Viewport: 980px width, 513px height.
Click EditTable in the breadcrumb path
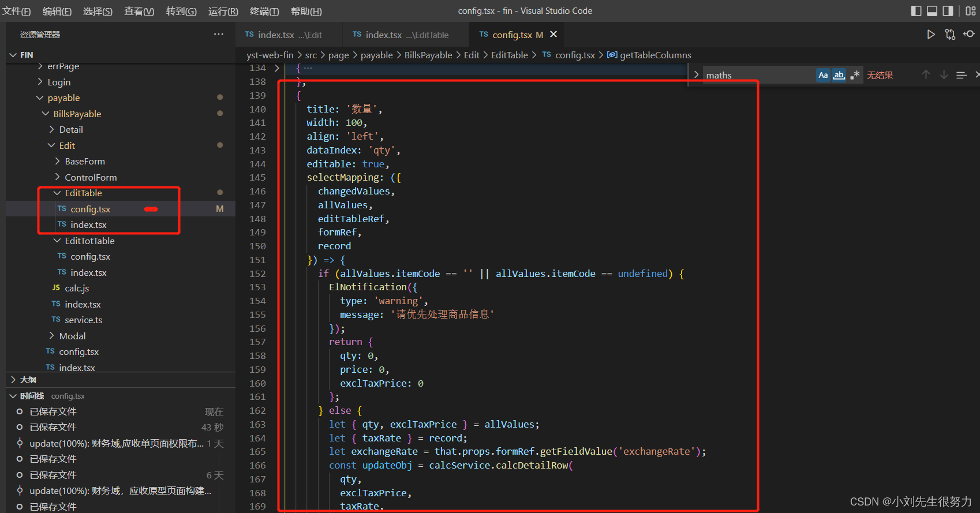pyautogui.click(x=509, y=55)
